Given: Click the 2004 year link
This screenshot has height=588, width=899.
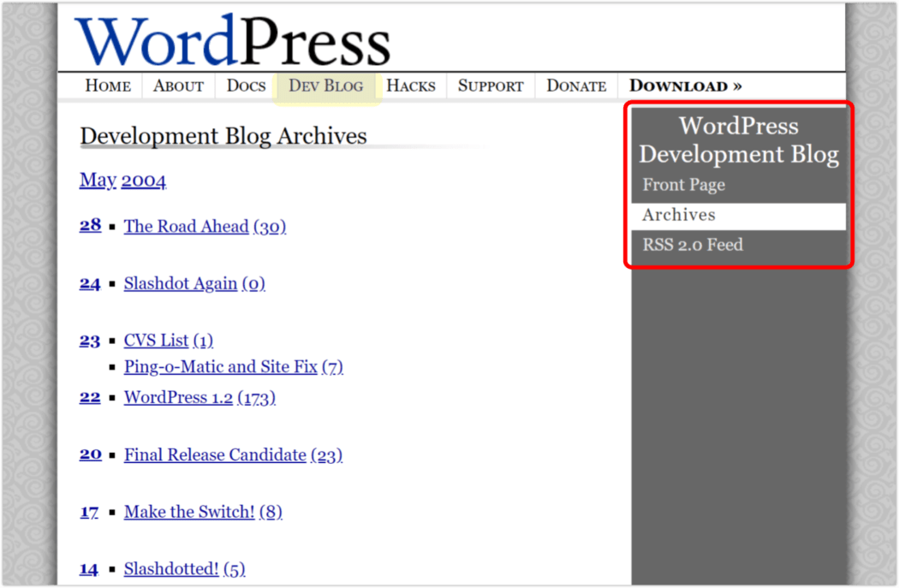Looking at the screenshot, I should point(144,180).
